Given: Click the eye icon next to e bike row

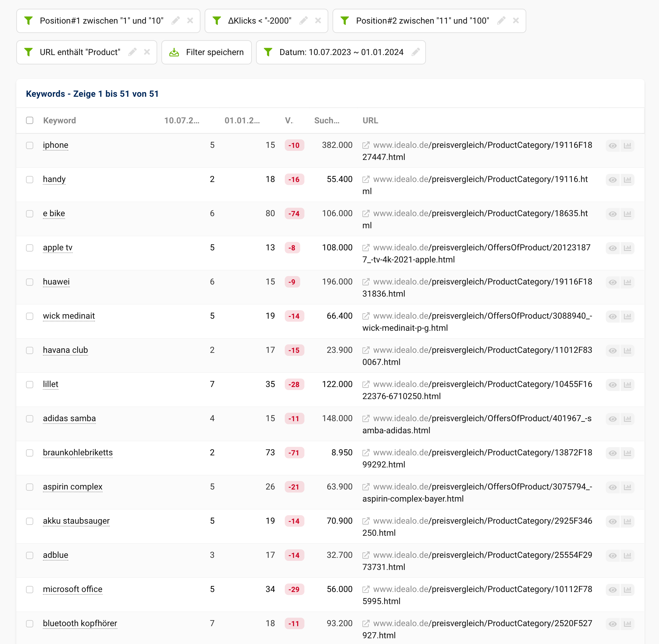Looking at the screenshot, I should tap(613, 213).
